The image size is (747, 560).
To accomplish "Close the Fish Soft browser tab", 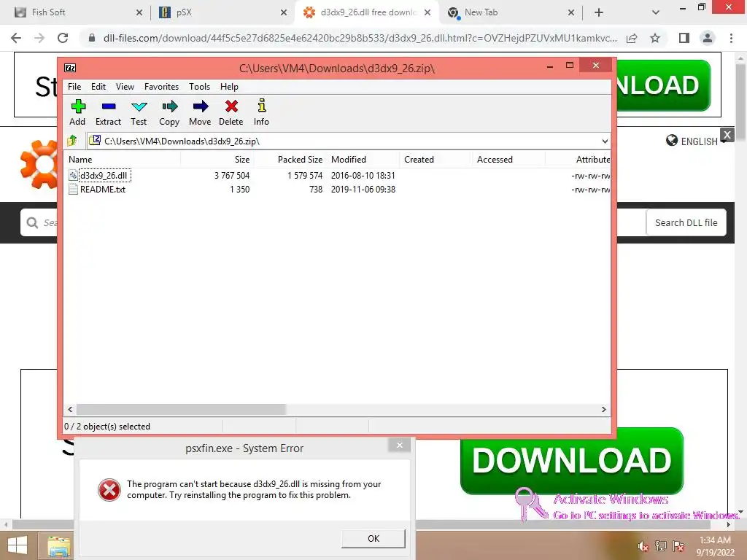I will (x=139, y=12).
